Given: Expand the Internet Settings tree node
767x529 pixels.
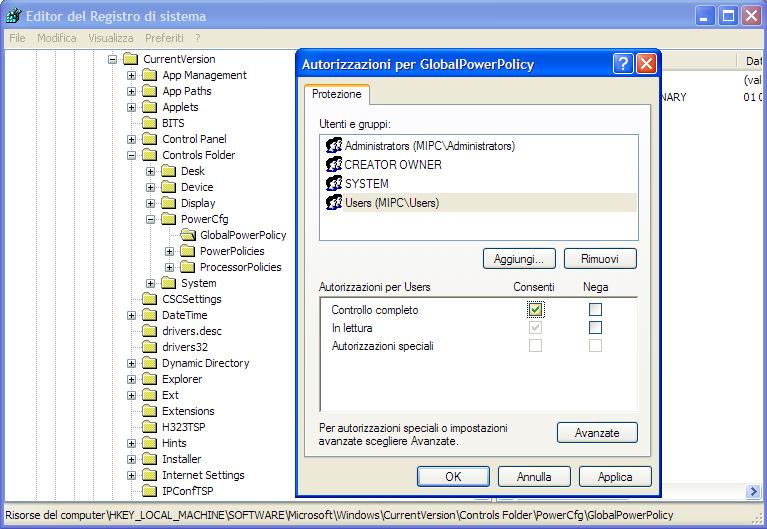Looking at the screenshot, I should 132,475.
